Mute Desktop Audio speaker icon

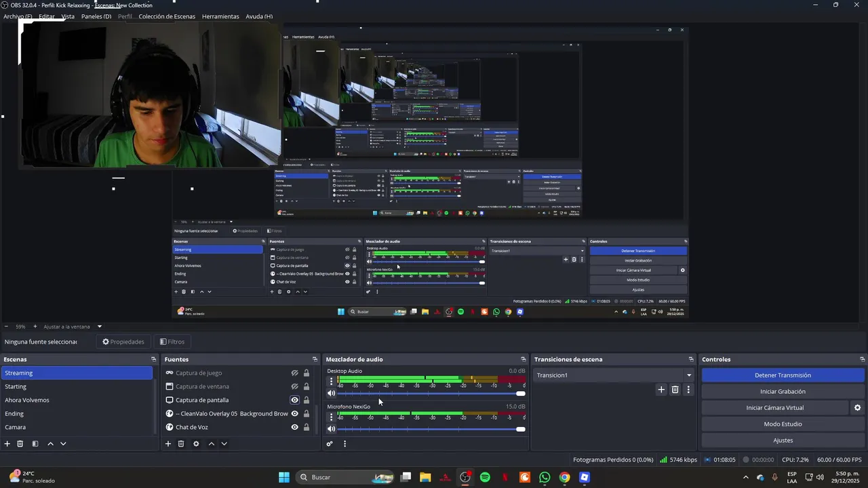pyautogui.click(x=332, y=393)
